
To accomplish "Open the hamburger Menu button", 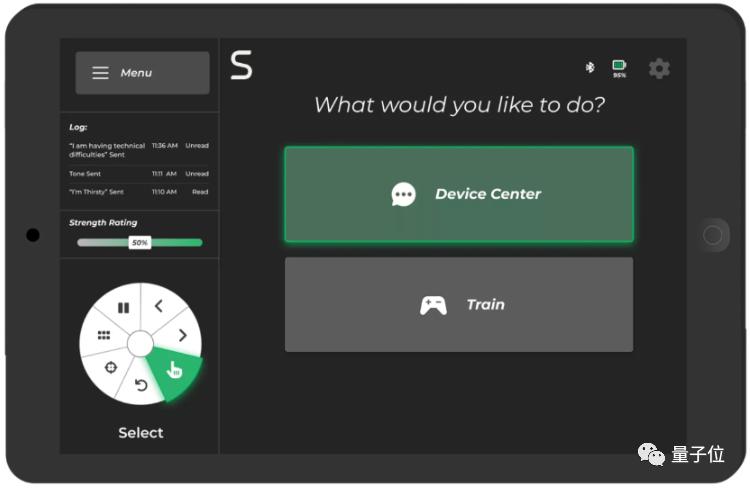I will (142, 73).
